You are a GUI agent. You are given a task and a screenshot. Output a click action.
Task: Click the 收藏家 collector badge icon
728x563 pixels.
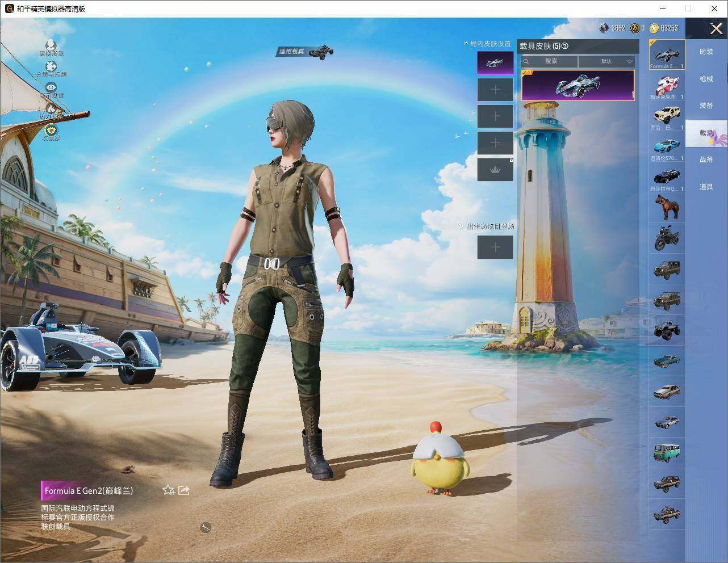(x=51, y=129)
